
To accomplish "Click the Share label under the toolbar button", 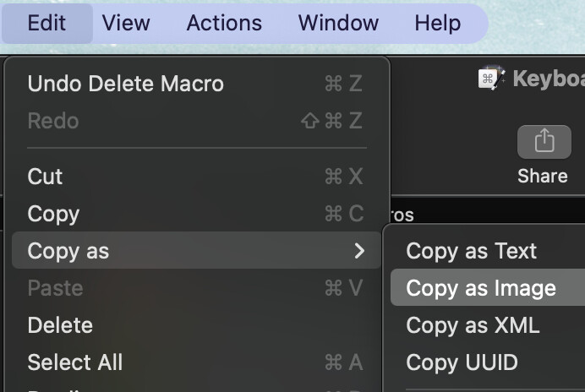I will (543, 176).
